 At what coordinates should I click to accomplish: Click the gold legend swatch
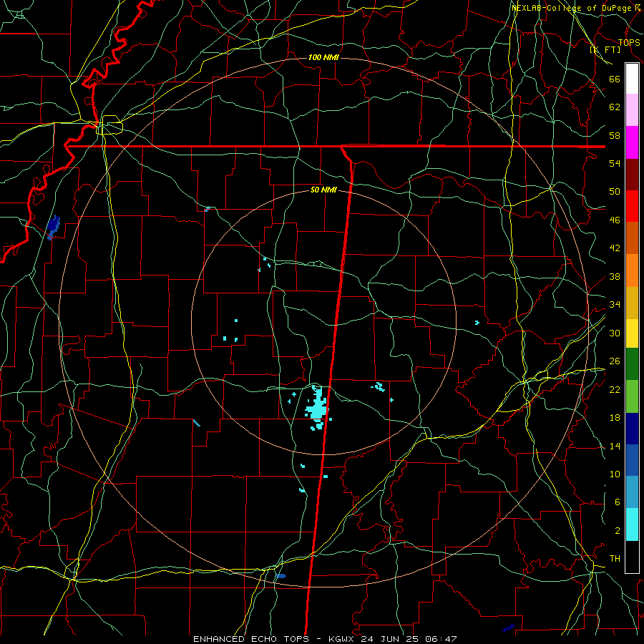[632, 303]
